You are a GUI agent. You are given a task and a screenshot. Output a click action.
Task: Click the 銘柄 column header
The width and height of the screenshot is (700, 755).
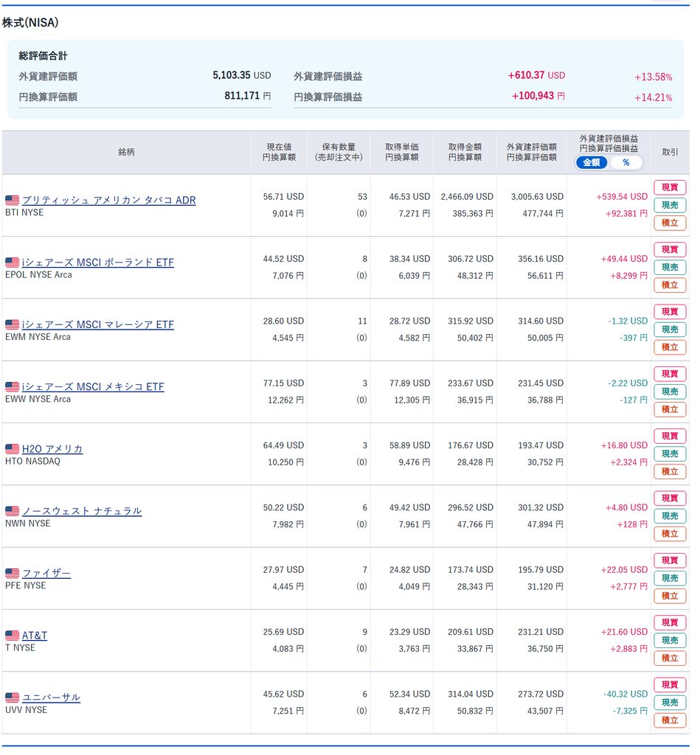click(126, 152)
